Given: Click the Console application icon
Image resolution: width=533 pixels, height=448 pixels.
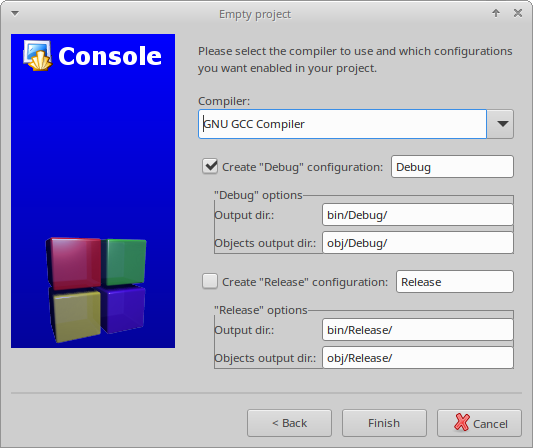Looking at the screenshot, I should (38, 55).
